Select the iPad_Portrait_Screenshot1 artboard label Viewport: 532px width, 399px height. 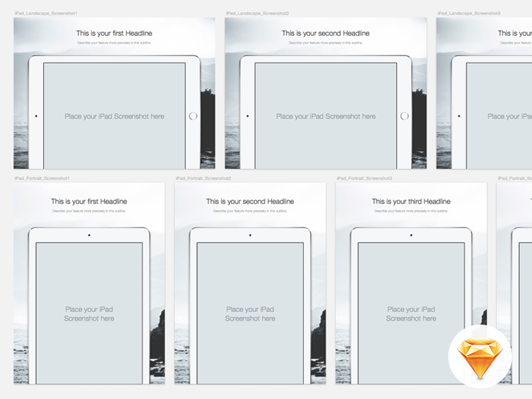pyautogui.click(x=42, y=178)
